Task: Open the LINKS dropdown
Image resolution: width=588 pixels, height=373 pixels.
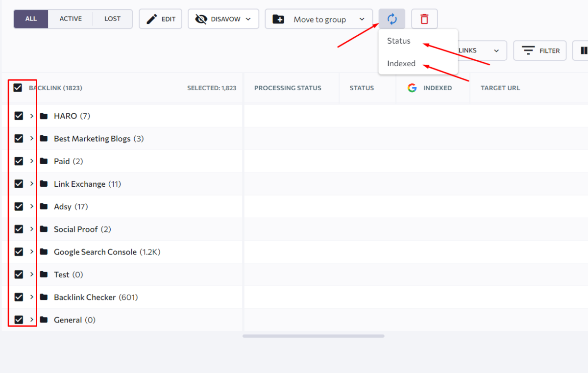Action: [x=496, y=50]
